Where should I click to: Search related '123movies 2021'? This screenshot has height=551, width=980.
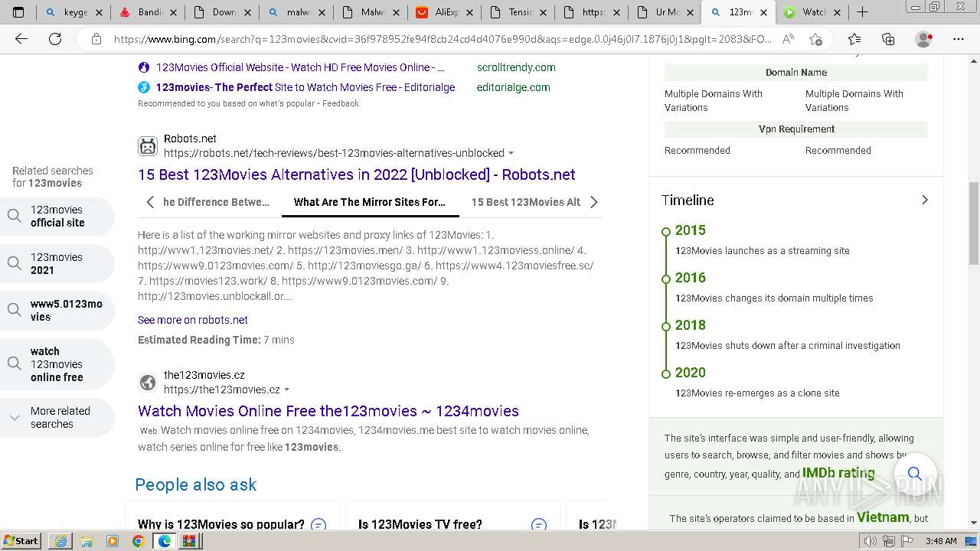[57, 263]
